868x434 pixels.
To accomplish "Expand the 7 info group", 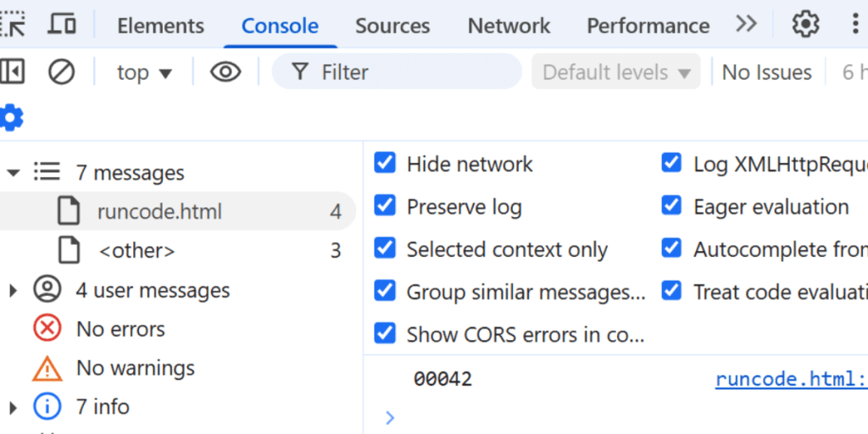I will [x=14, y=408].
